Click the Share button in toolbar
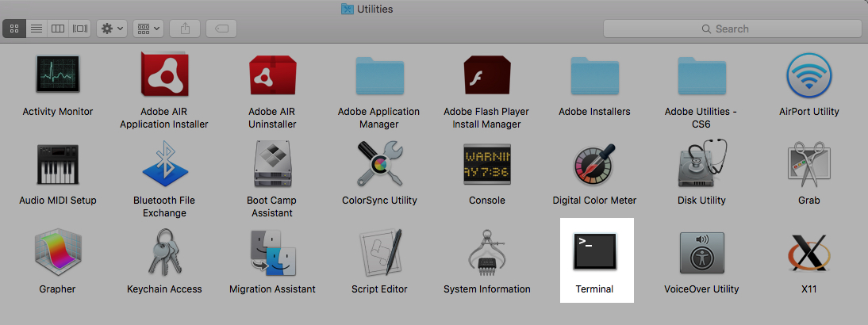This screenshot has height=325, width=868. click(x=185, y=29)
